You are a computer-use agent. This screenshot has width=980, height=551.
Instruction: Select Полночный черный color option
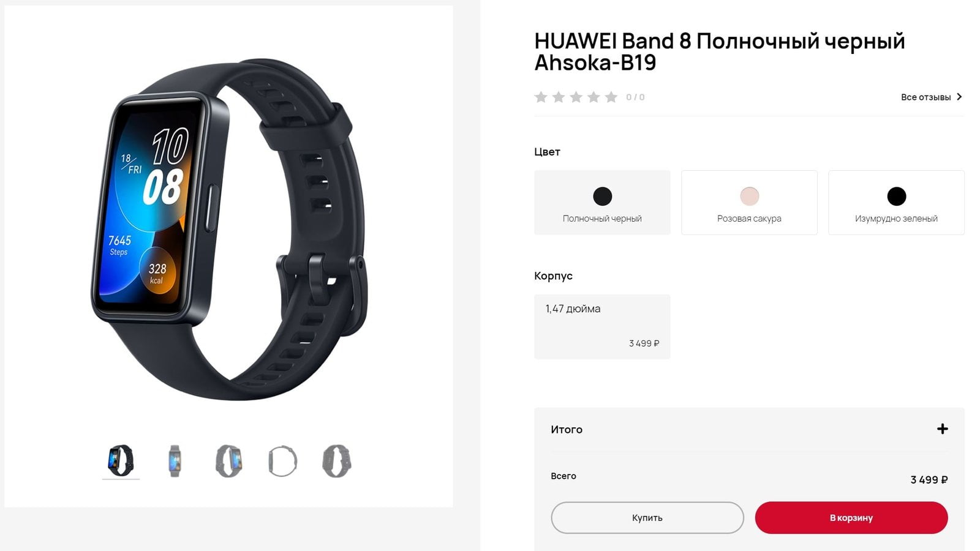pos(602,203)
